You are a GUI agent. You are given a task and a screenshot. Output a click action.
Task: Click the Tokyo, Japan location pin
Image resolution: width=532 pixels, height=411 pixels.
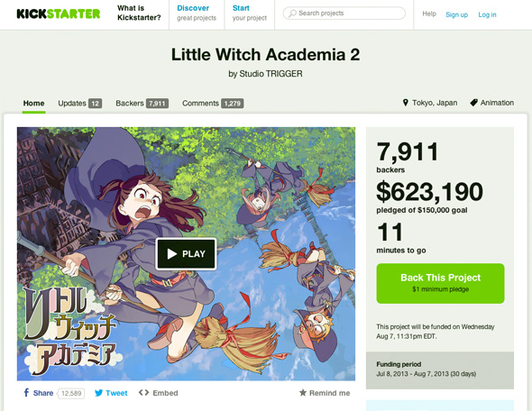pyautogui.click(x=405, y=103)
